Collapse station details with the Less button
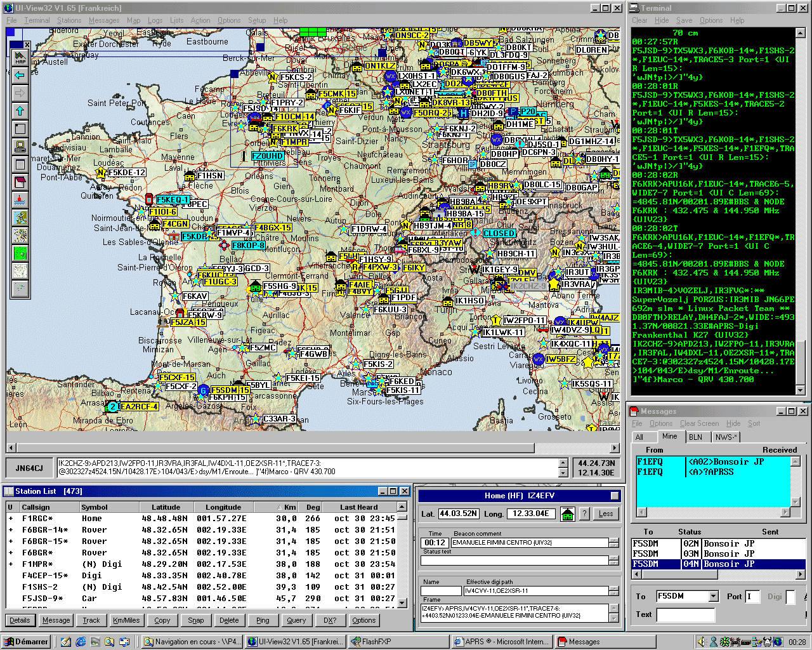 pos(606,514)
